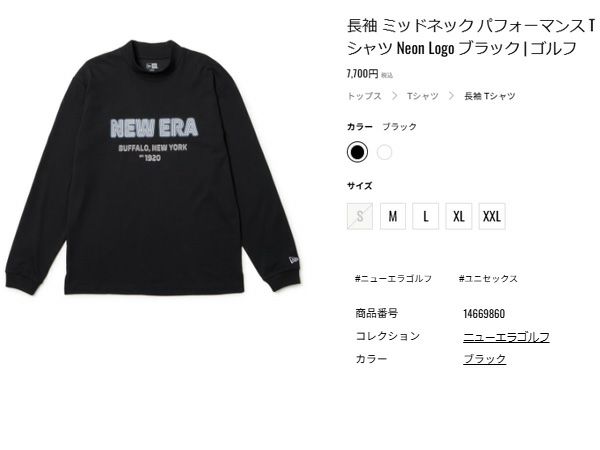Screen dimensions: 600x450
Task: Click the breadcrumb chevron after トップス
Action: (x=395, y=96)
